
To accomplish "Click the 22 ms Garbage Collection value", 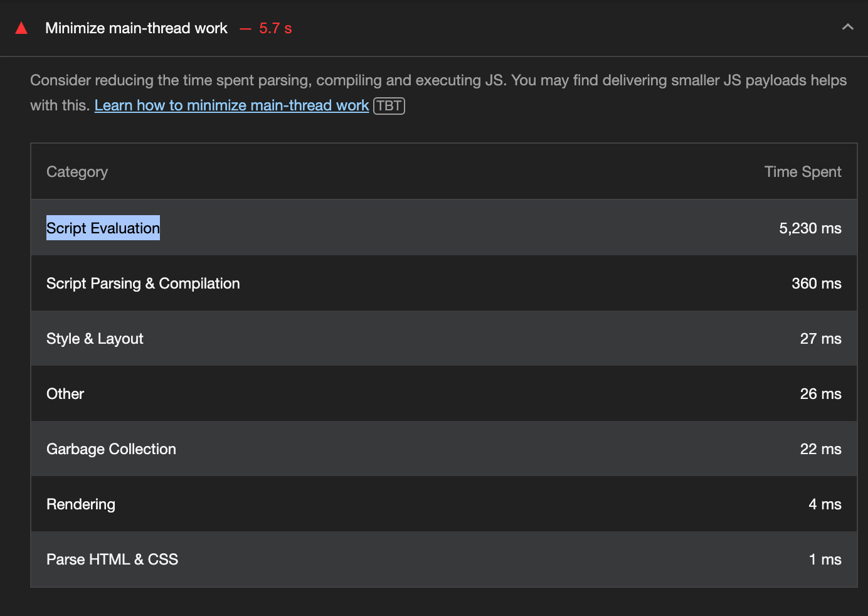I will 820,449.
